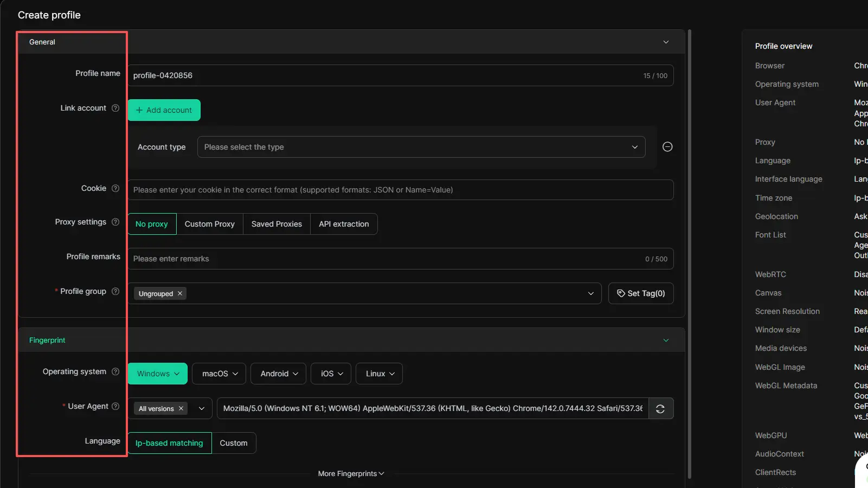
Task: Collapse the General section chevron
Action: coord(666,42)
